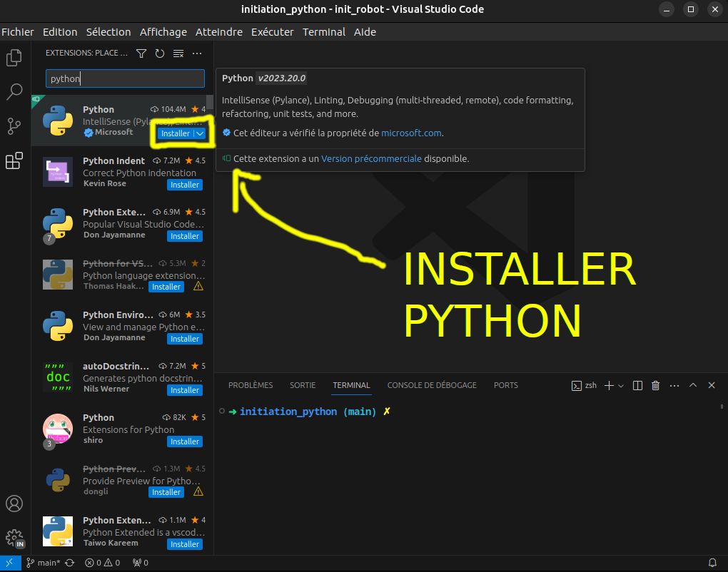The width and height of the screenshot is (728, 572).
Task: Switch to the SORTIE tab
Action: 303,386
